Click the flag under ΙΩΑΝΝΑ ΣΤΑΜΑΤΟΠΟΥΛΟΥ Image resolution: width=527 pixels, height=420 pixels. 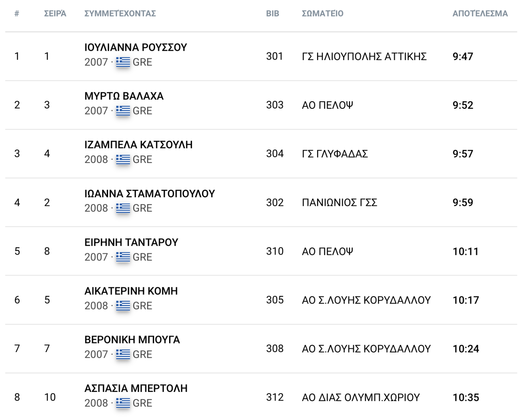point(123,208)
